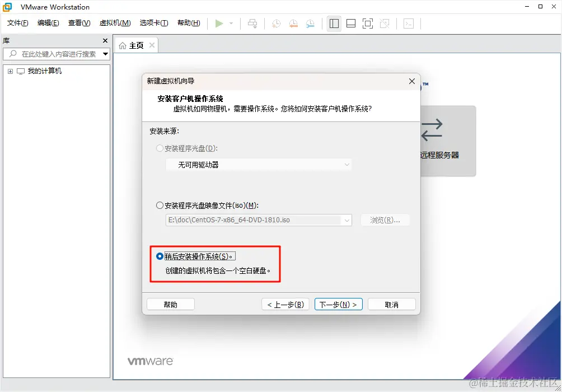Close the VMware Workstation window
The image size is (562, 392).
pos(554,7)
